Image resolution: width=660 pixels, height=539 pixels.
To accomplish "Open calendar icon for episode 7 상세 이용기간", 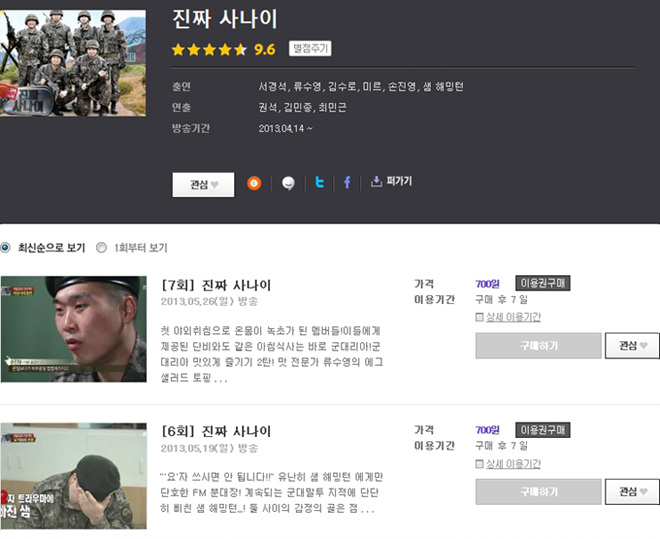I will (x=479, y=317).
